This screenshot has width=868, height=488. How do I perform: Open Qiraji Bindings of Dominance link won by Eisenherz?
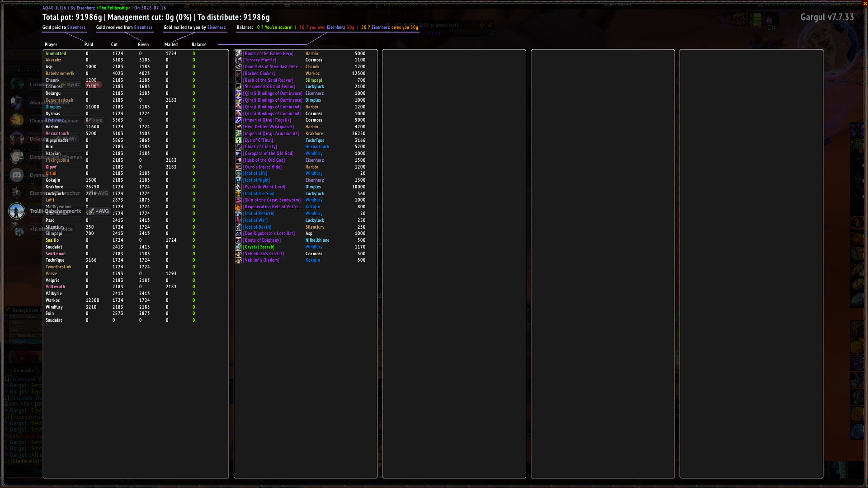click(273, 94)
